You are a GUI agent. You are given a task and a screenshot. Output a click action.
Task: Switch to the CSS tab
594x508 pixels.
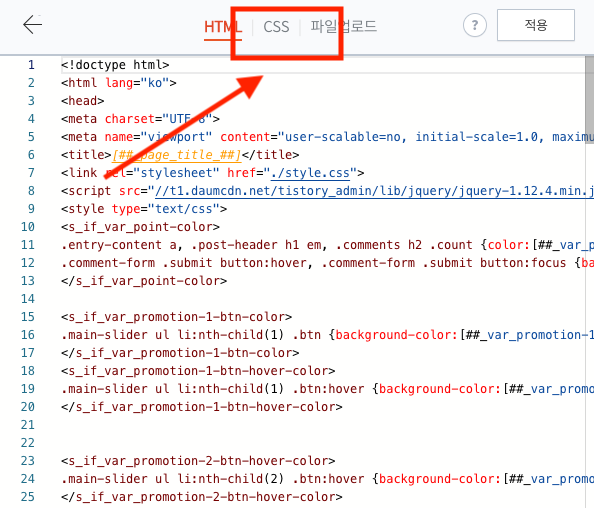(x=276, y=27)
